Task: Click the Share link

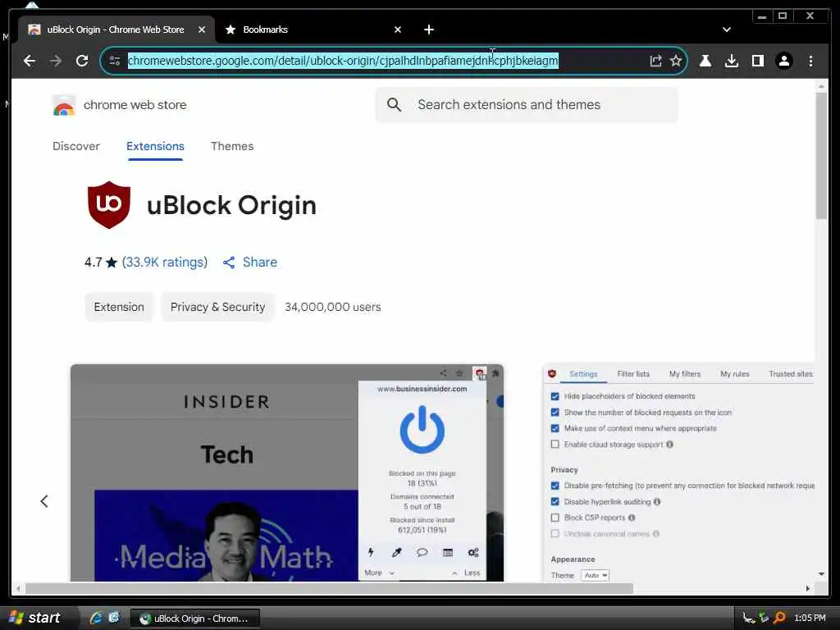Action: (x=260, y=262)
